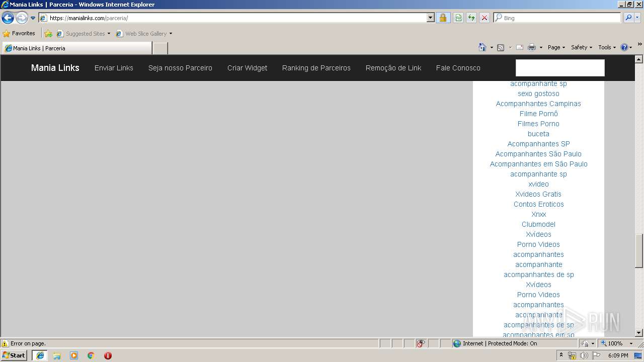Screen dimensions: 644x362
Task: Click the address bar URL field
Action: (x=233, y=18)
